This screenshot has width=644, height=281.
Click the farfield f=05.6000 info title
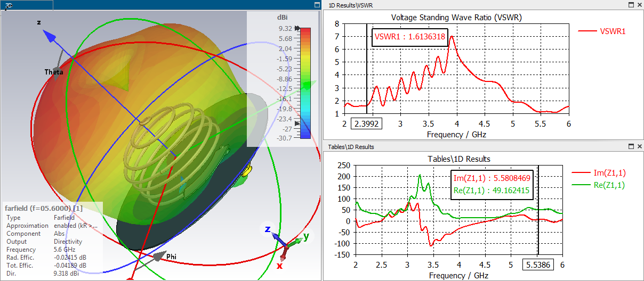tap(44, 208)
